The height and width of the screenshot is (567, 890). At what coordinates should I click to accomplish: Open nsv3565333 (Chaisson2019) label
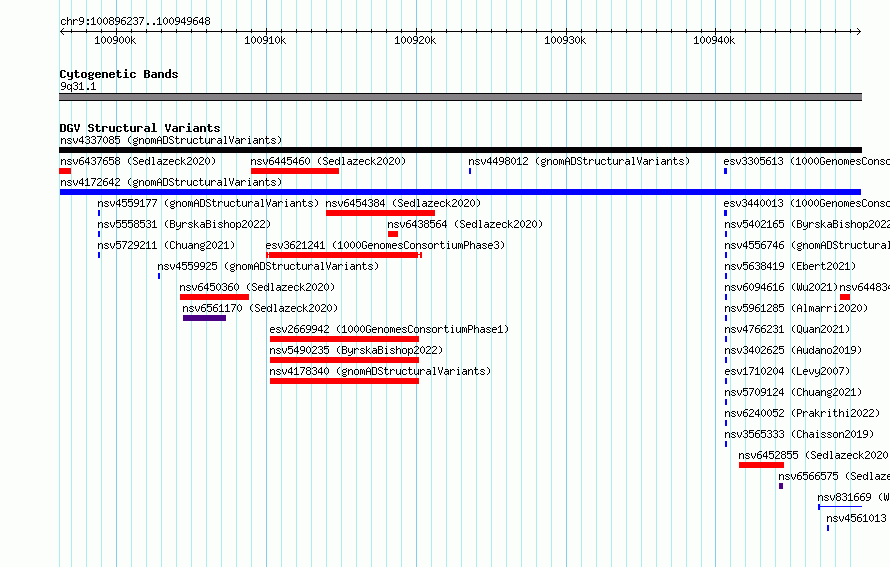point(799,434)
